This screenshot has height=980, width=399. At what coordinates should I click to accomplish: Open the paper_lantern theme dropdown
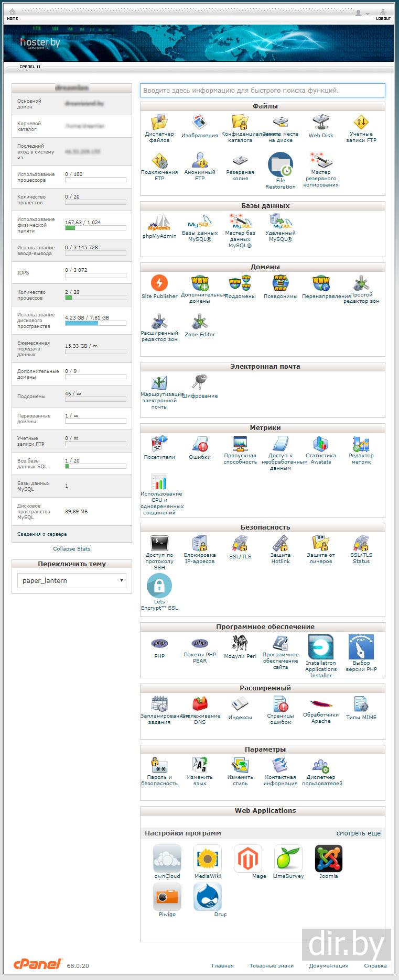click(72, 580)
